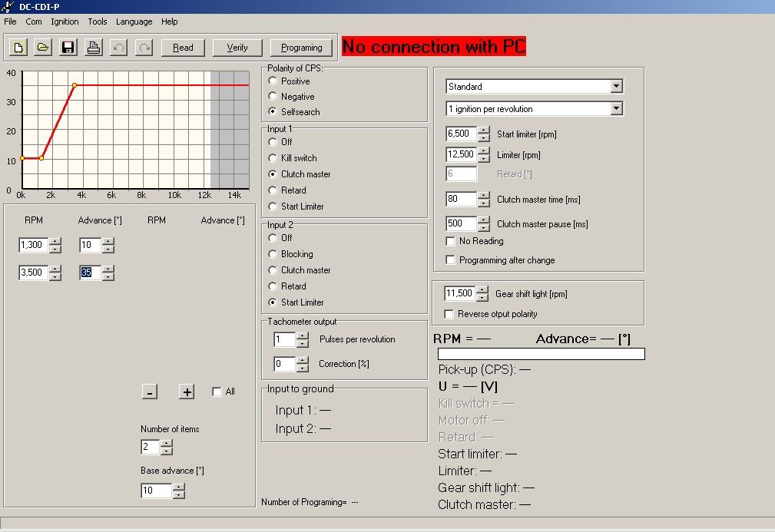Click the advance field showing 10 in first row
The width and height of the screenshot is (775, 532).
tap(90, 245)
